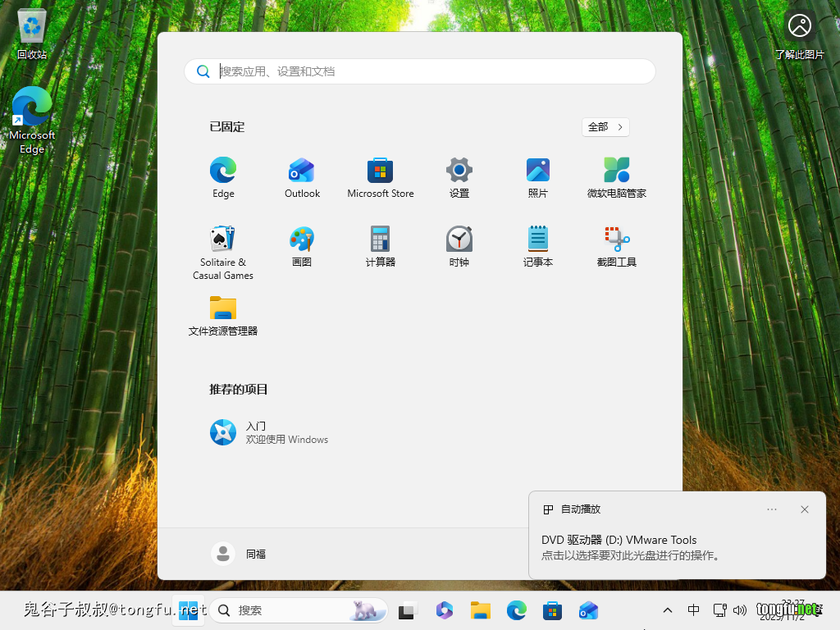Dismiss the 自动播放 notification

[805, 509]
